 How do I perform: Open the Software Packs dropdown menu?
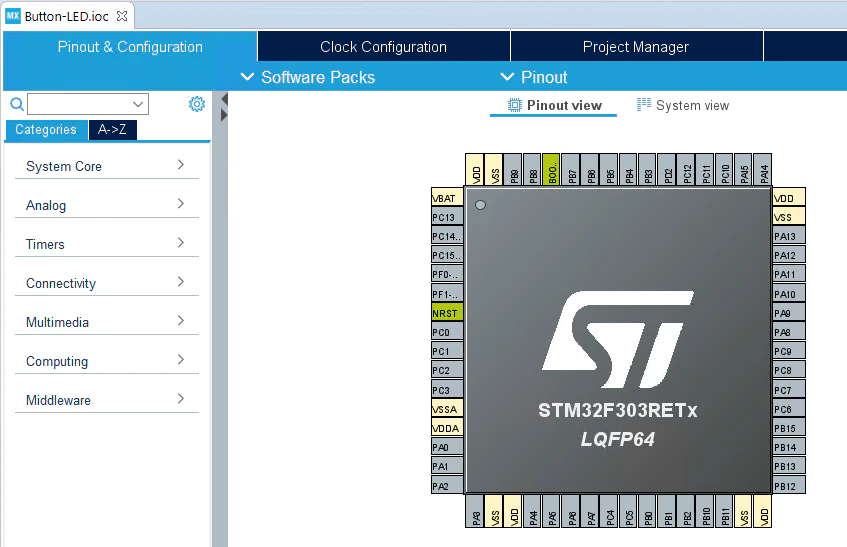click(307, 77)
